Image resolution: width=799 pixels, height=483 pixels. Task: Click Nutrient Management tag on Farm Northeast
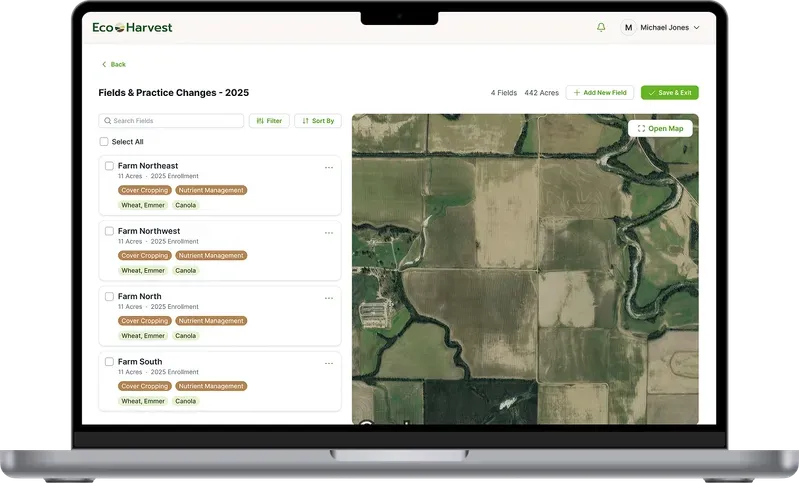(x=211, y=190)
